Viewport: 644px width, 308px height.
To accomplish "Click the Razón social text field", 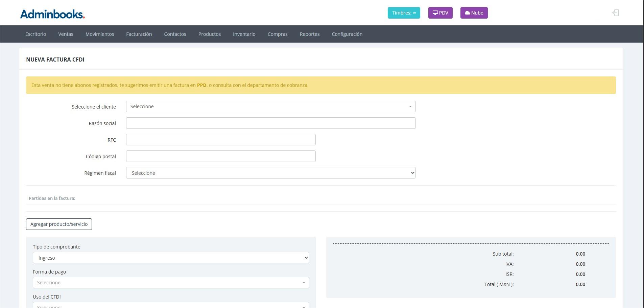I will point(270,123).
